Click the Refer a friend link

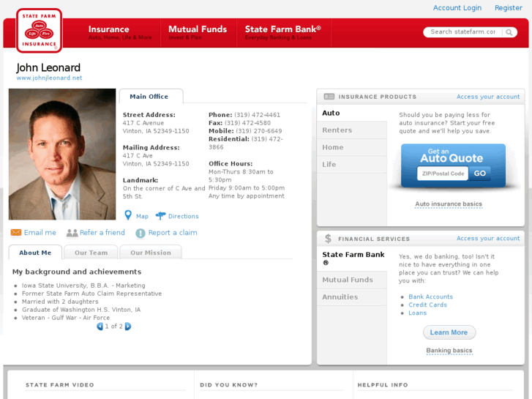102,233
